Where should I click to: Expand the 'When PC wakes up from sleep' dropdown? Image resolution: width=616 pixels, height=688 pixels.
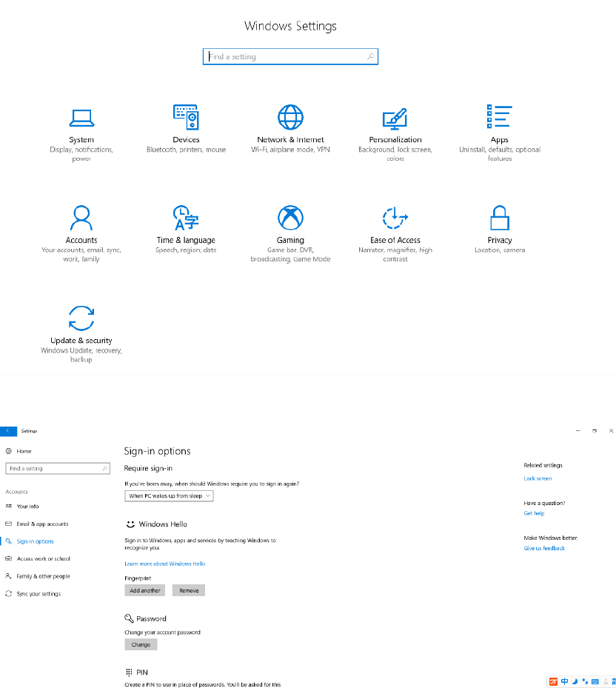[169, 495]
